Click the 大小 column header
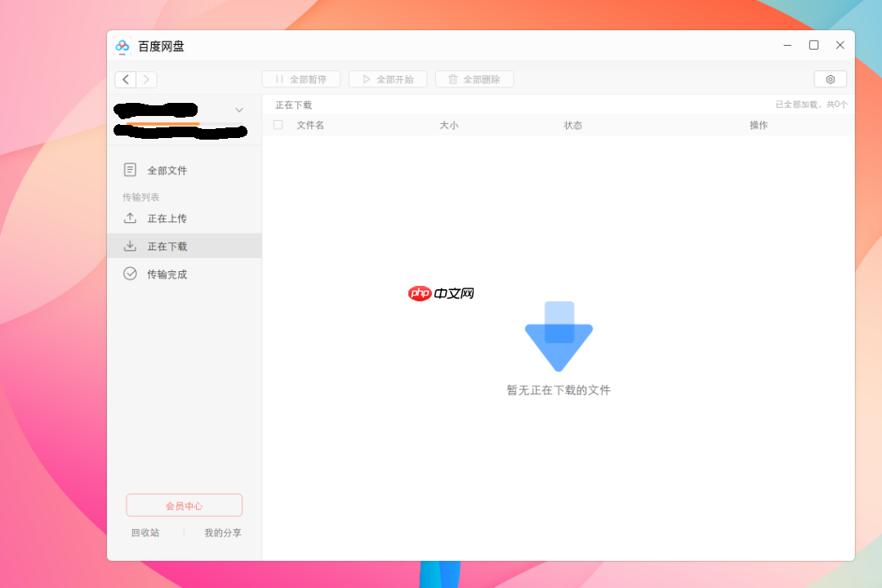The height and width of the screenshot is (588, 882). [449, 125]
